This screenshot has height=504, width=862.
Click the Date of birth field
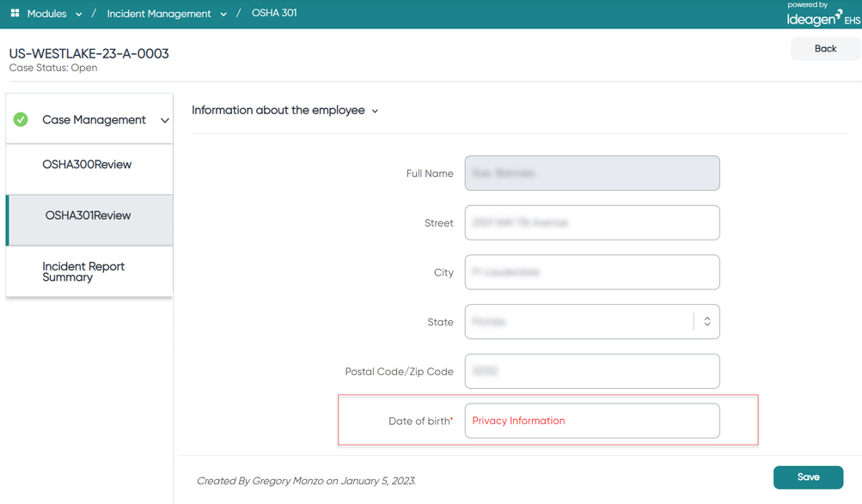click(592, 421)
